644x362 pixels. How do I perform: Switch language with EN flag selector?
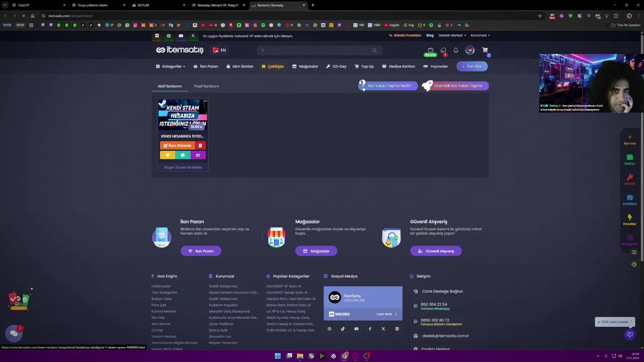pos(219,50)
